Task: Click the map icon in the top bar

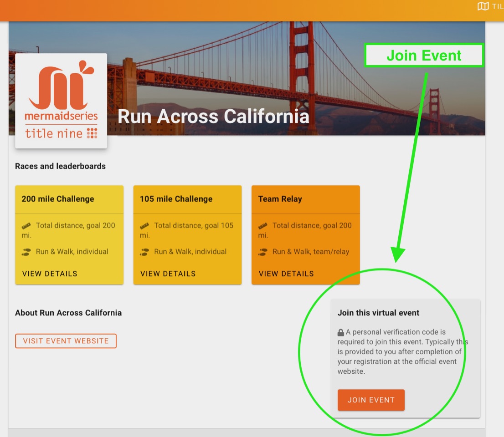Action: 483,6
